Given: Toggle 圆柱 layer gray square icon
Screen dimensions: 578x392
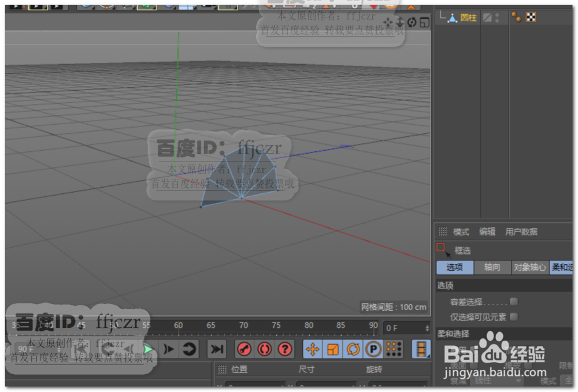Looking at the screenshot, I should [x=487, y=17].
